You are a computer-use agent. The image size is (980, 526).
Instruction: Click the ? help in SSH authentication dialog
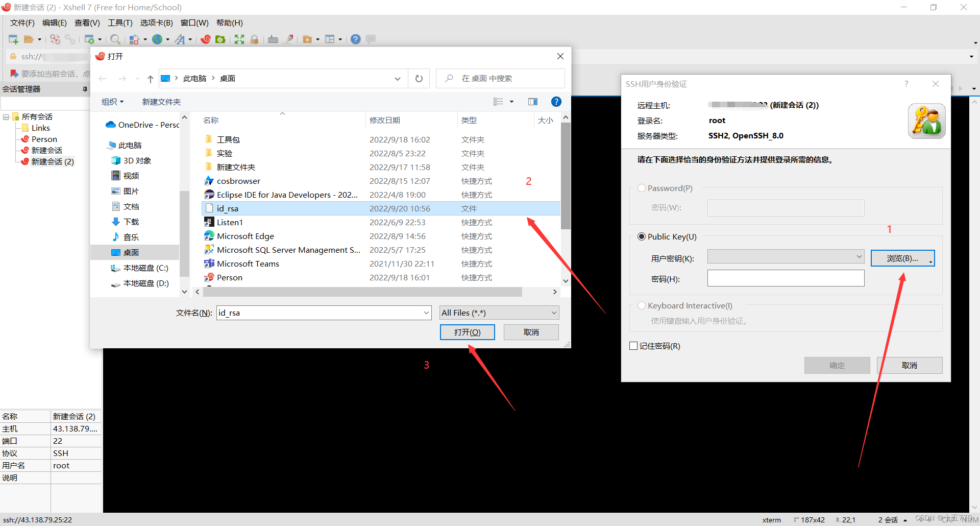(x=906, y=84)
